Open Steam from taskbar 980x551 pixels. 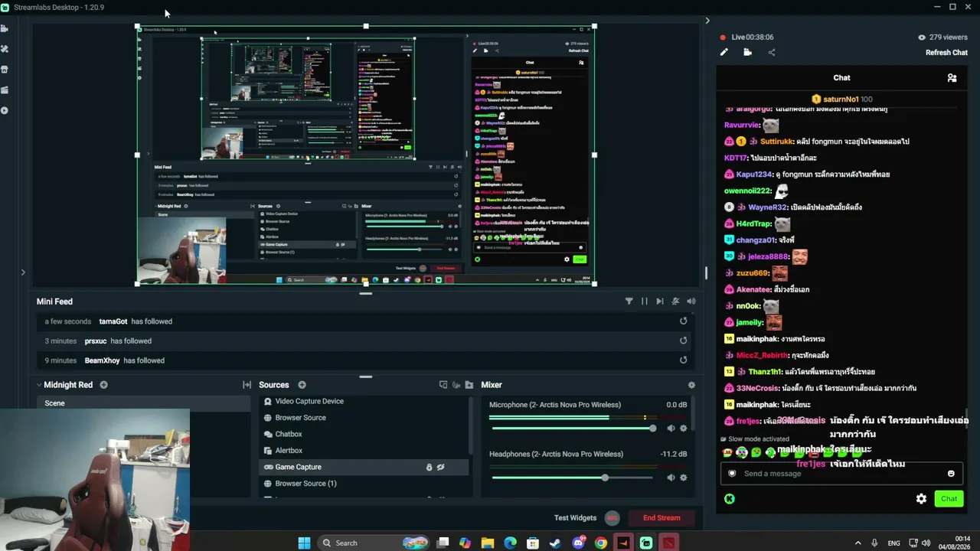[x=555, y=543]
